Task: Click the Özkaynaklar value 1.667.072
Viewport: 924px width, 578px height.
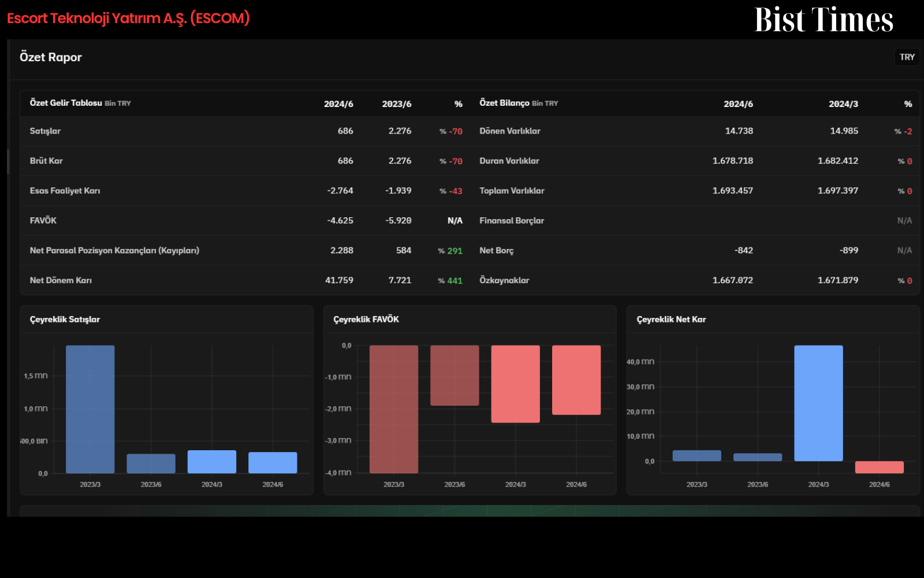Action: tap(733, 280)
